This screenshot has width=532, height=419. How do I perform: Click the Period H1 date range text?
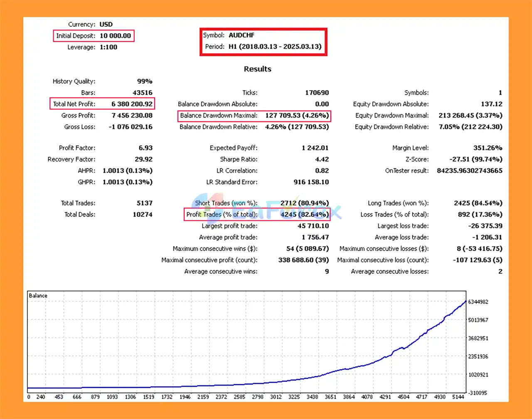(x=275, y=47)
